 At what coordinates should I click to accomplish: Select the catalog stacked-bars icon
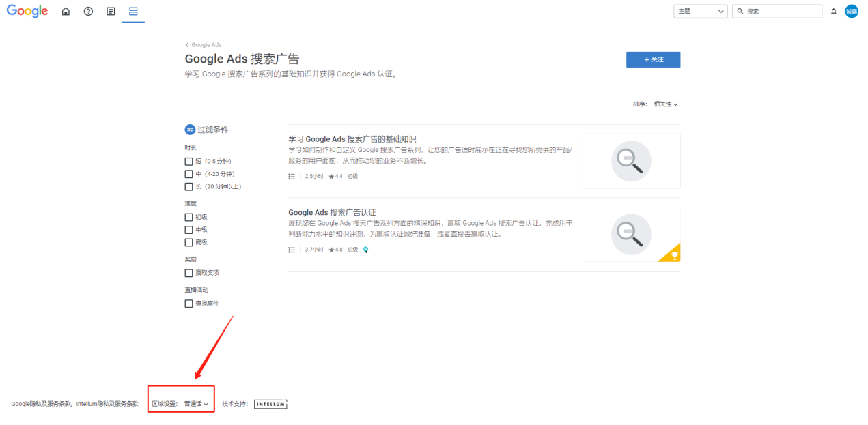pyautogui.click(x=133, y=12)
